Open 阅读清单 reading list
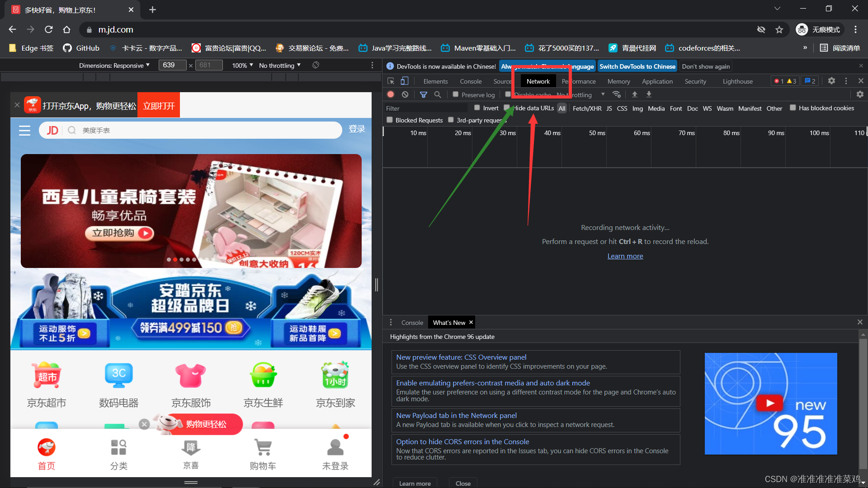The width and height of the screenshot is (868, 488). 840,48
